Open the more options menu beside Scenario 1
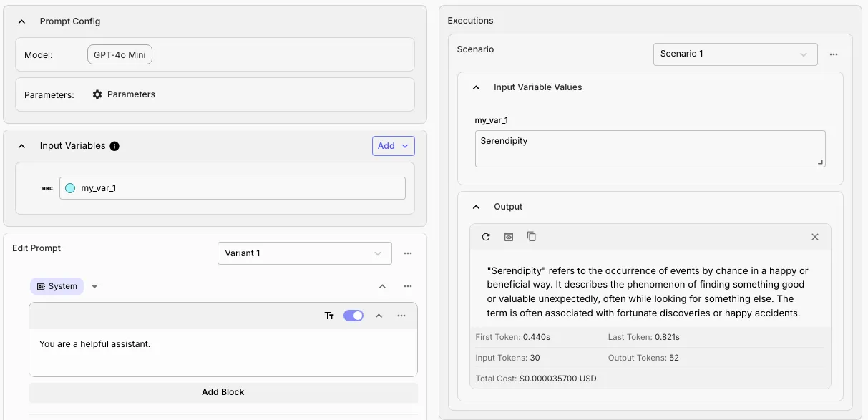The width and height of the screenshot is (868, 420). click(x=834, y=54)
